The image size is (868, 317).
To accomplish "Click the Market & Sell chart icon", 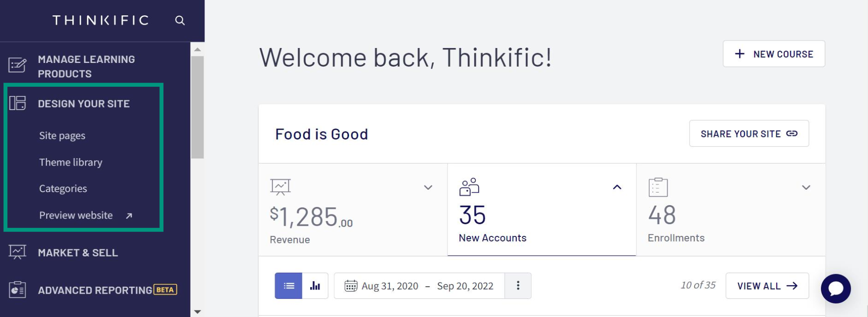I will click(x=17, y=252).
